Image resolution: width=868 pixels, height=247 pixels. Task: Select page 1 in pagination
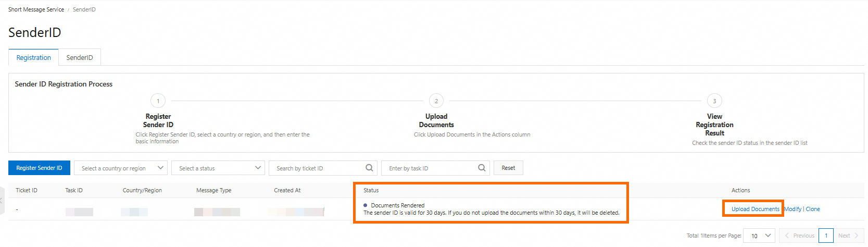(826, 236)
